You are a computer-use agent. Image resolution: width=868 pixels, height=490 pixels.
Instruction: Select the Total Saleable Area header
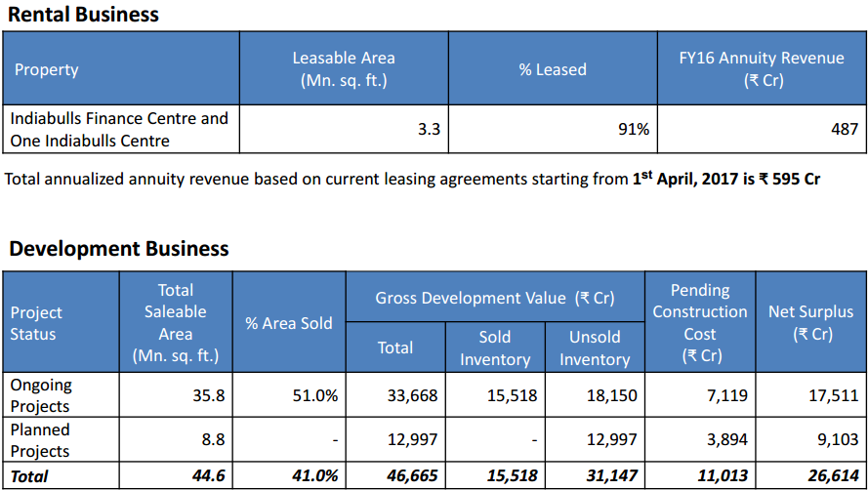(176, 322)
